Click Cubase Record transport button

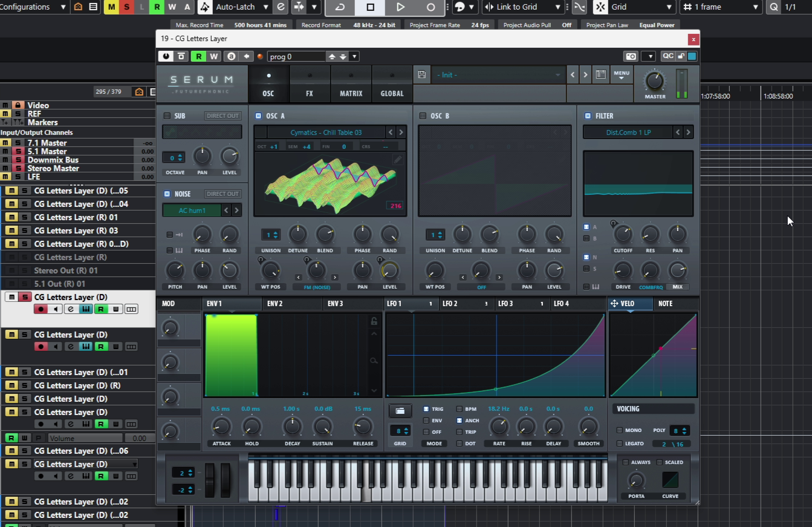[430, 7]
